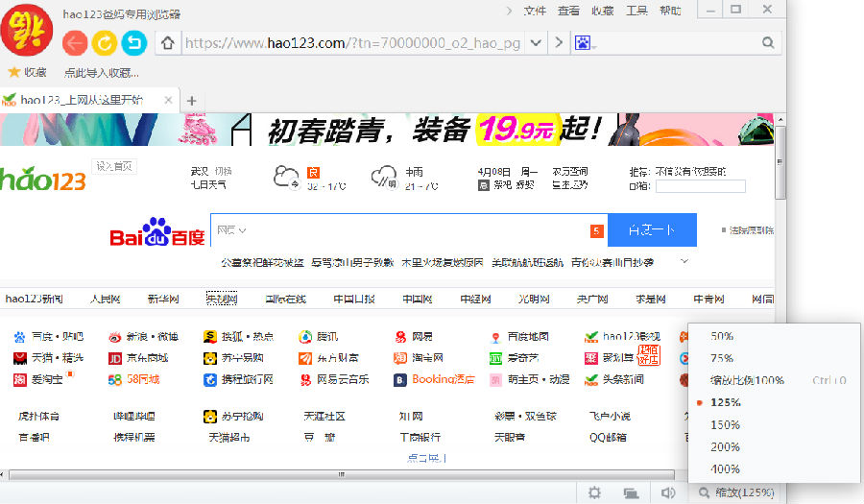Open the 网页 search type dropdown
Viewport: 864px width, 504px height.
pyautogui.click(x=231, y=230)
